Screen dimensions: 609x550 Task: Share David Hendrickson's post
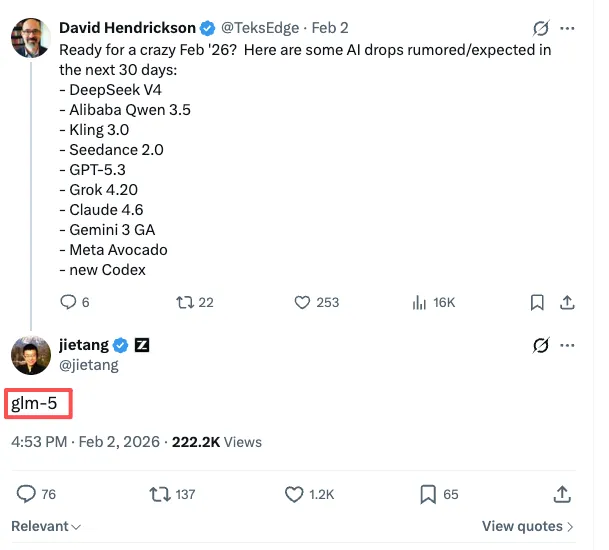567,302
